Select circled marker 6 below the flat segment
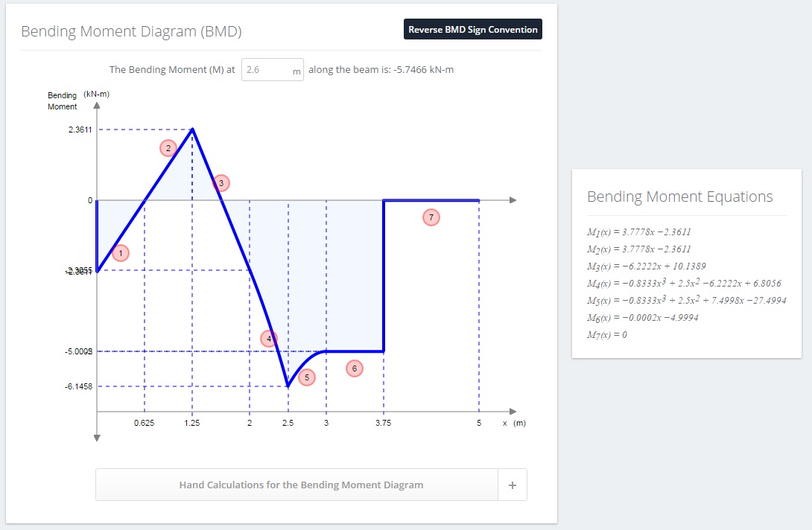Viewport: 812px width, 530px height. [x=354, y=368]
